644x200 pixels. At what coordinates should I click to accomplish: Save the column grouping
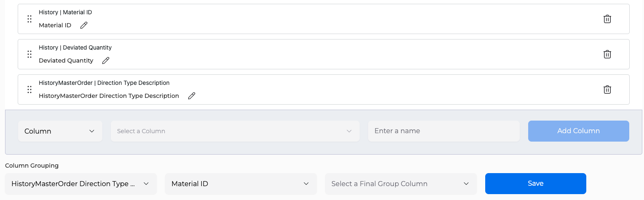tap(536, 184)
